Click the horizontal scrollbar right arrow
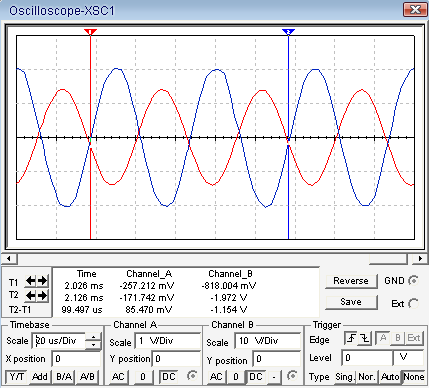The height and width of the screenshot is (388, 429). 420,258
